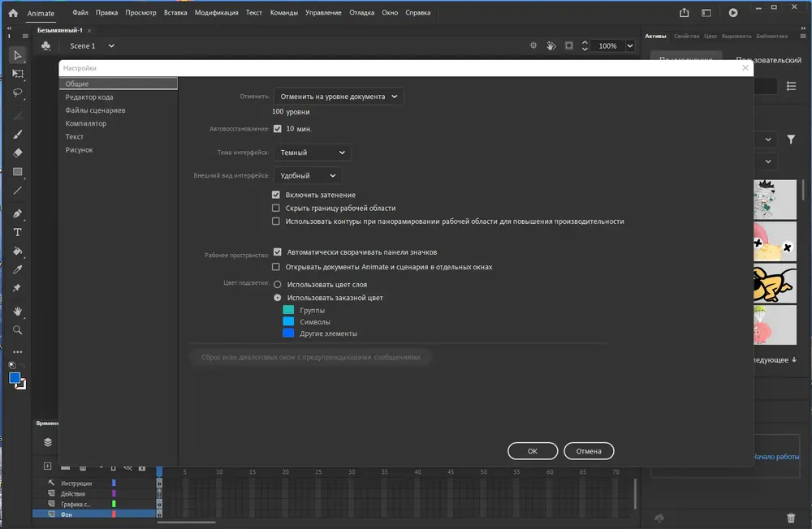The height and width of the screenshot is (529, 812).
Task: Open Компилятор settings category
Action: point(86,123)
